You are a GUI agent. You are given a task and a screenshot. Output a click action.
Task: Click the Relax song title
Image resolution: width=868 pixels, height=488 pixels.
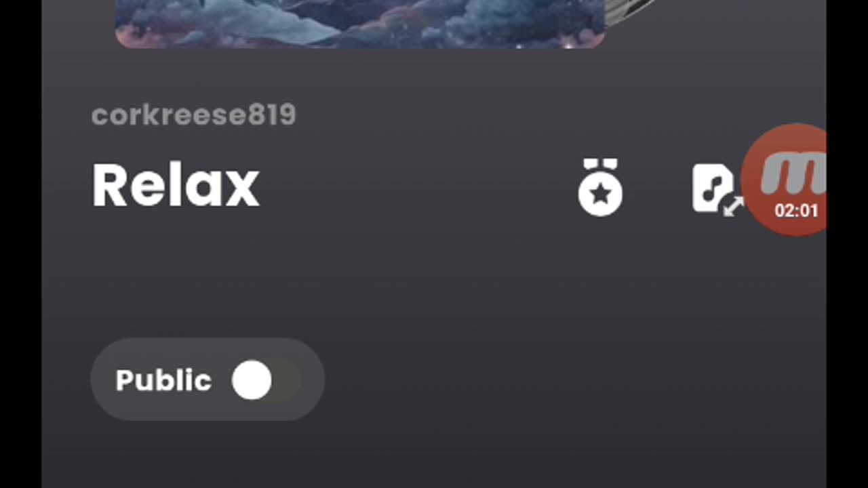point(176,185)
